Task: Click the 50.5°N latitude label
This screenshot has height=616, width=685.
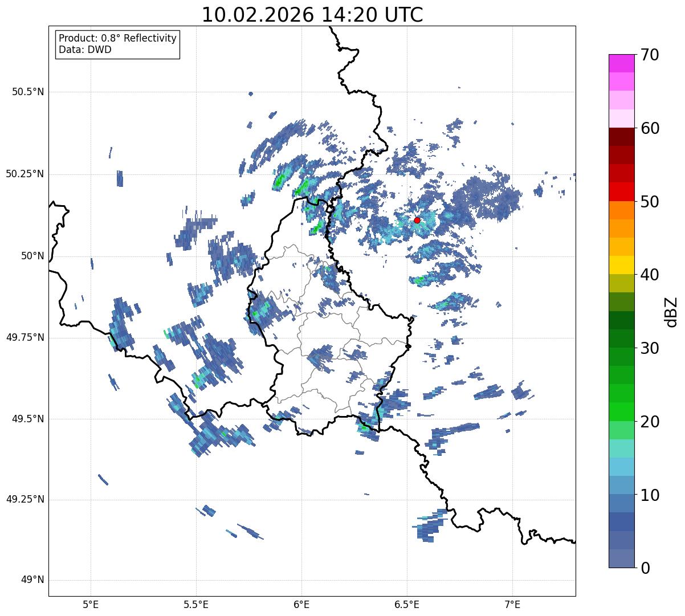Action: click(x=28, y=92)
